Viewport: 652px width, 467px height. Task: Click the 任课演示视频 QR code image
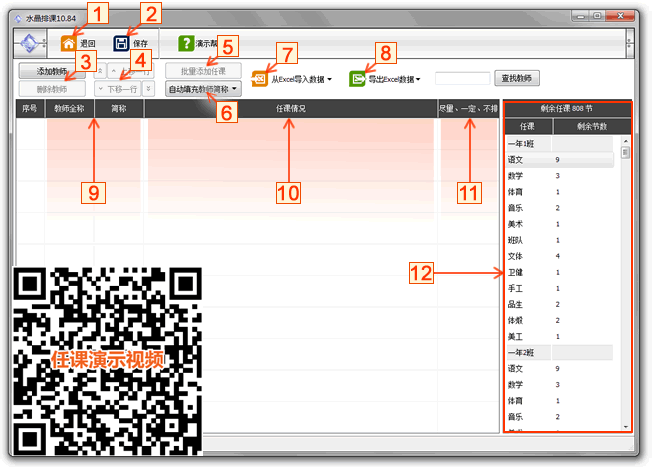tap(108, 361)
